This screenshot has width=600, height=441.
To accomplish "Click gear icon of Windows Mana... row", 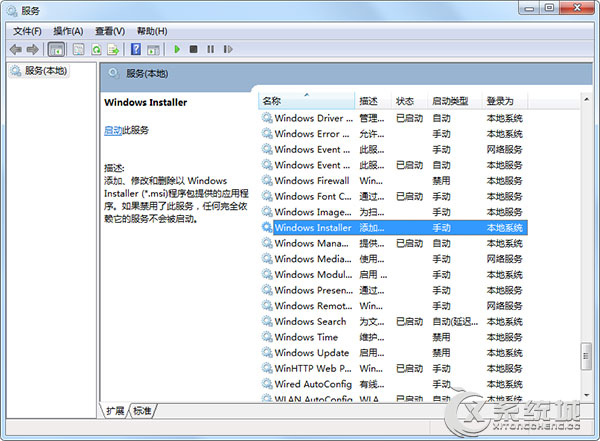I will click(x=267, y=243).
